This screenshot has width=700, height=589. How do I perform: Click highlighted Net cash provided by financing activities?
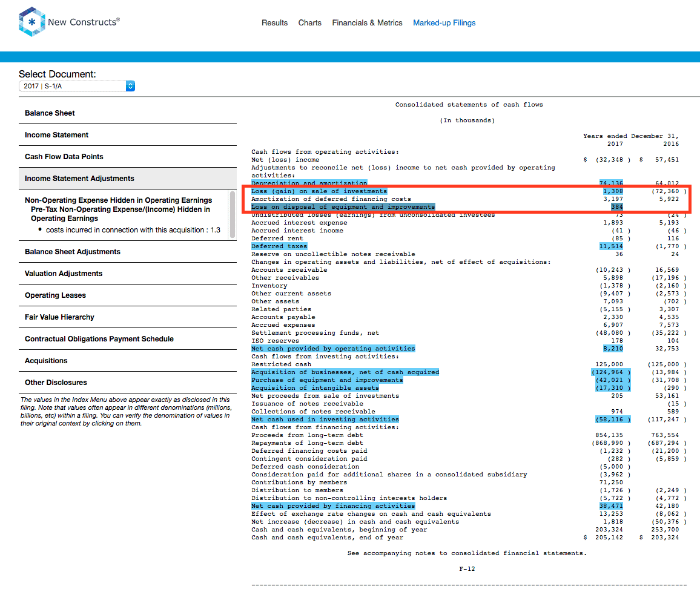tap(333, 506)
